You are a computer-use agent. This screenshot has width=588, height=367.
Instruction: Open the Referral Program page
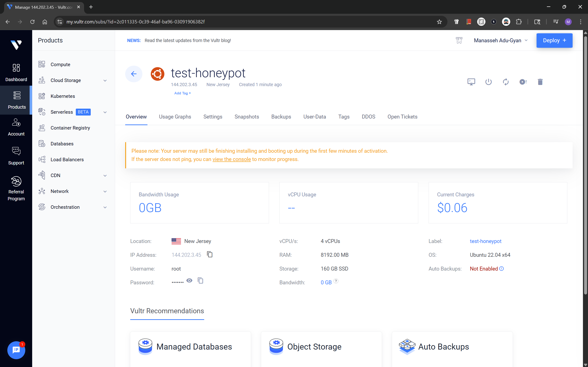[x=16, y=188]
